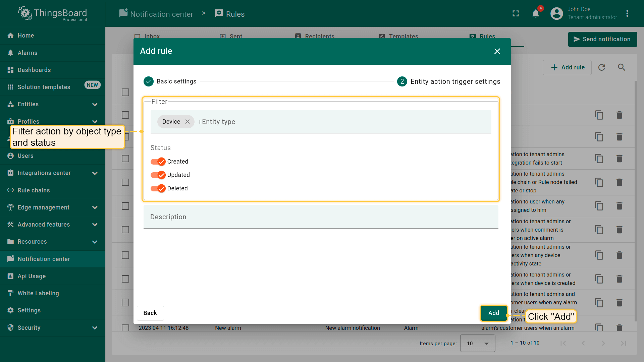Click the search rules magnifier icon
The height and width of the screenshot is (362, 644).
click(x=622, y=67)
